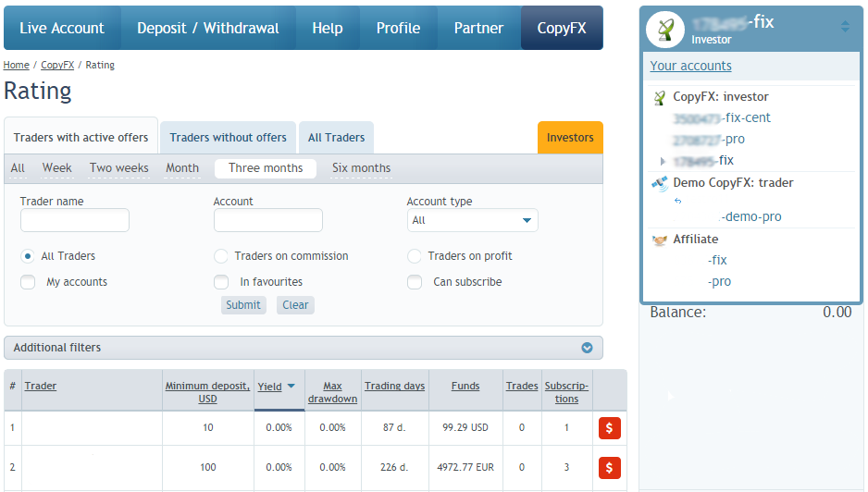Select Traders on profit radio button

click(x=414, y=256)
